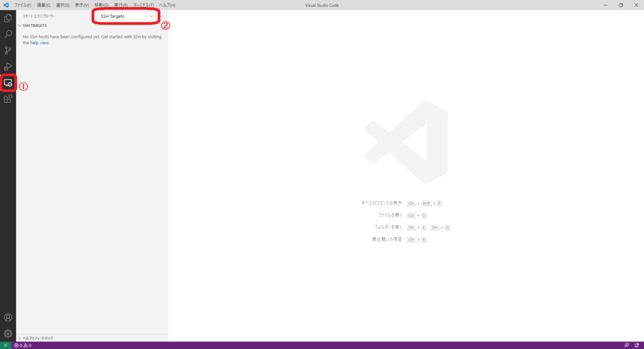Open the ファイル(F) menu
Screen dimensions: 644x349
[23, 5]
